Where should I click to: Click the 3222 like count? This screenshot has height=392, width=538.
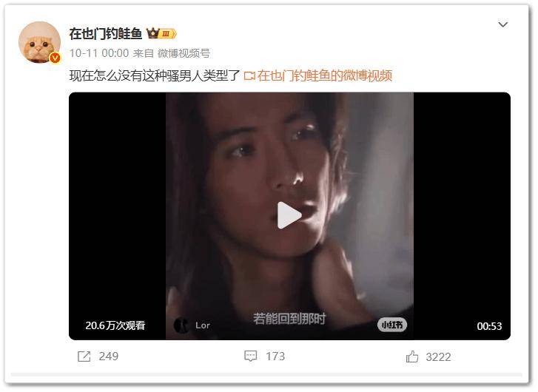pyautogui.click(x=438, y=357)
